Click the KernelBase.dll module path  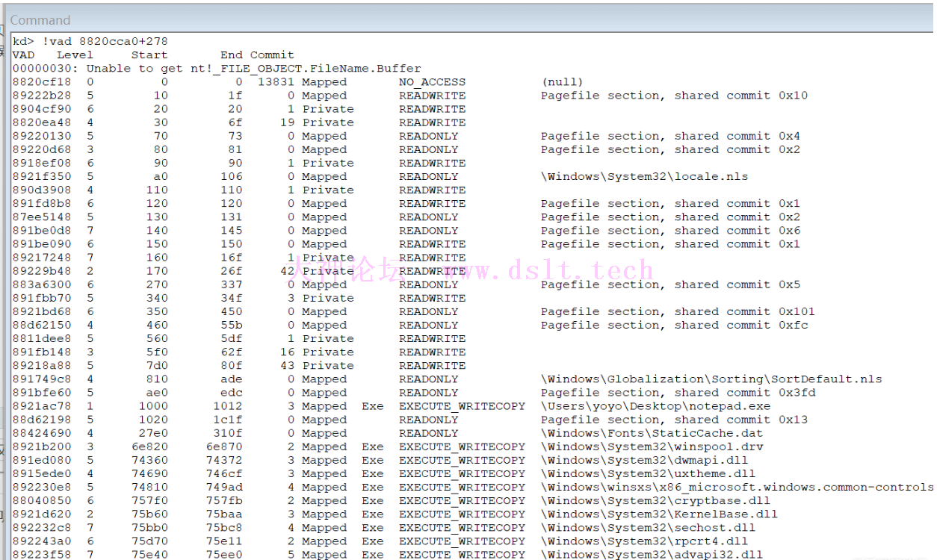tap(659, 514)
